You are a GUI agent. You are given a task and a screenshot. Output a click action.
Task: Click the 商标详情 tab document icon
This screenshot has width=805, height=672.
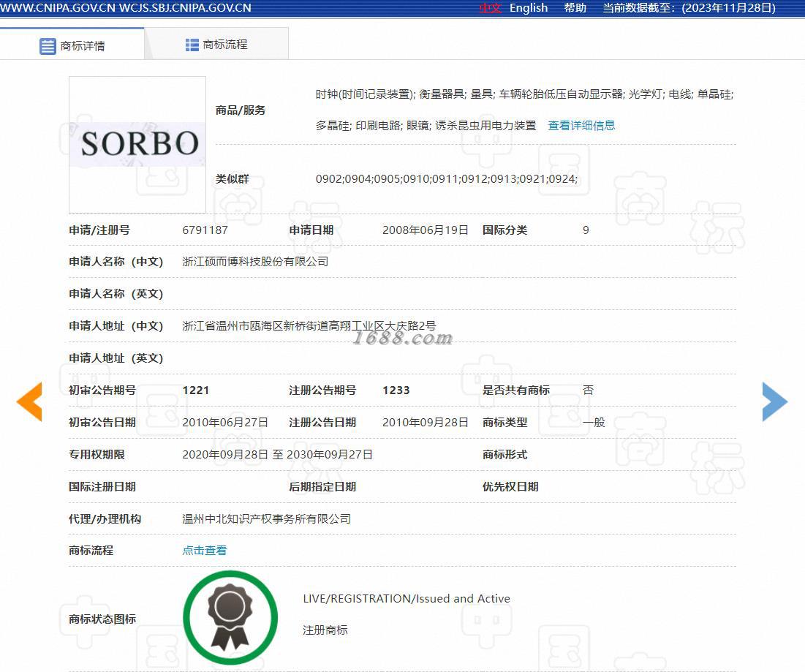[x=48, y=46]
